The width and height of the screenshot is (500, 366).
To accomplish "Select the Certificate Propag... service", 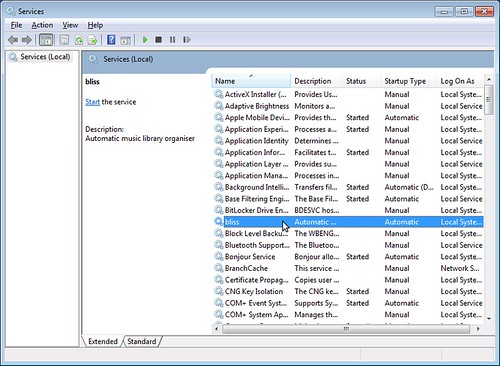I will 348,280.
